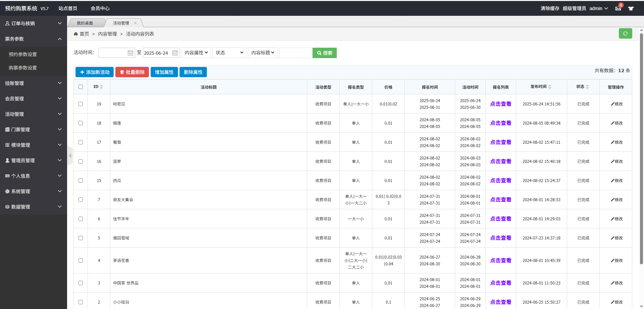Image resolution: width=644 pixels, height=309 pixels.
Task: Toggle the select-all checkbox in table header
Action: 80,87
